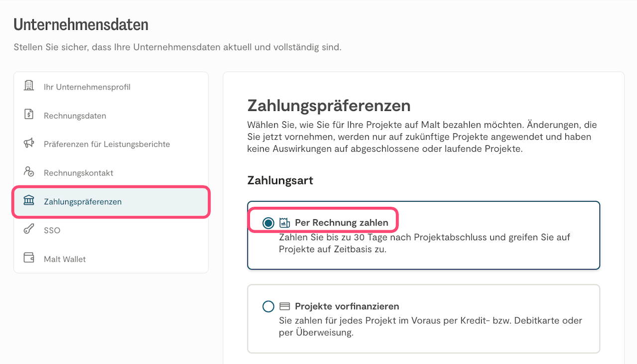The image size is (637, 364).
Task: Click the calendar invoice icon beside Per Rechnung zahlen
Action: click(x=285, y=223)
